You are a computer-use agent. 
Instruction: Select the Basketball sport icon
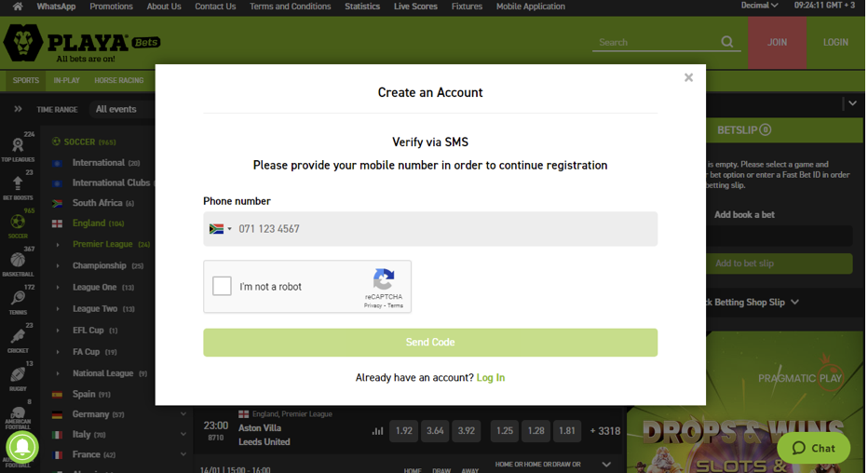pos(18,263)
